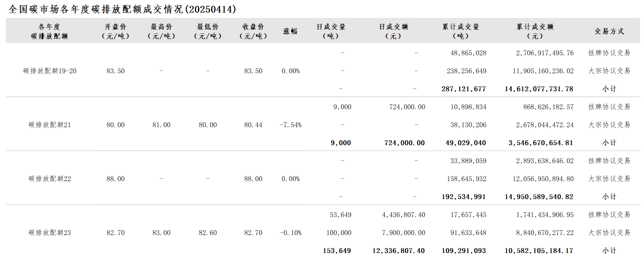Viewport: 644px width, 262px height.
Task: Select the 交易方式 column header
Action: [609, 31]
